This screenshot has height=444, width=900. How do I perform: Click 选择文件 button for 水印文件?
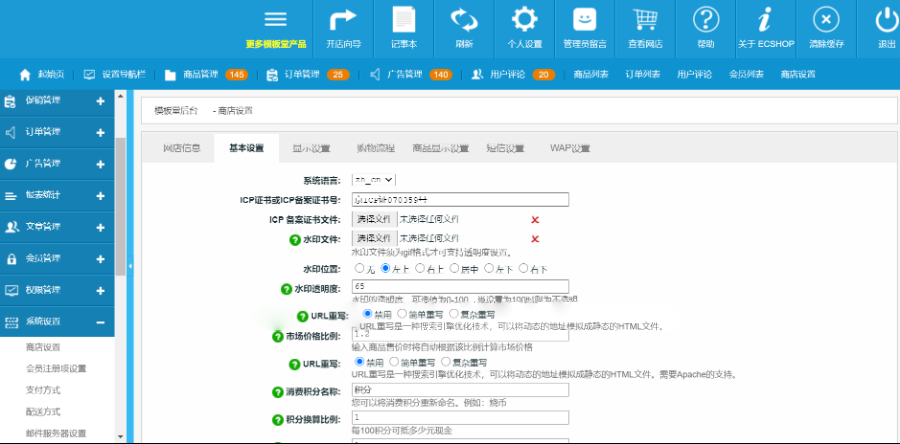(374, 238)
